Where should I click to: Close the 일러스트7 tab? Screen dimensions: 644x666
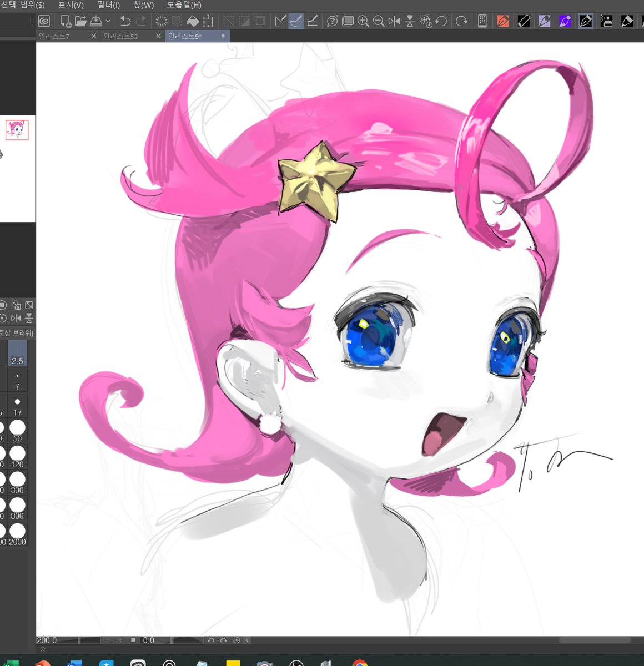pos(93,36)
